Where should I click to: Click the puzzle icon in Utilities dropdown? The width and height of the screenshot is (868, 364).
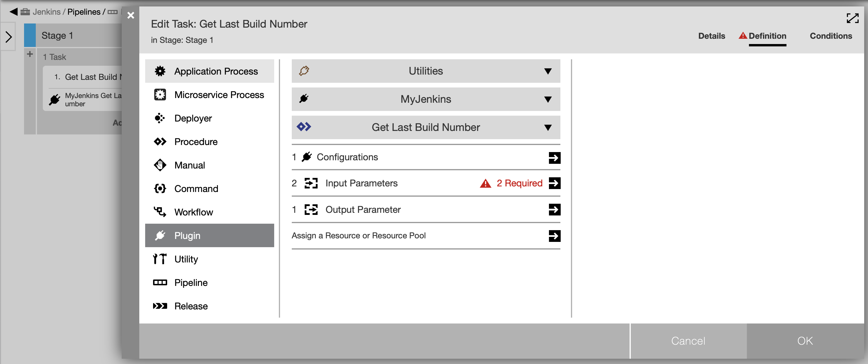[x=304, y=71]
